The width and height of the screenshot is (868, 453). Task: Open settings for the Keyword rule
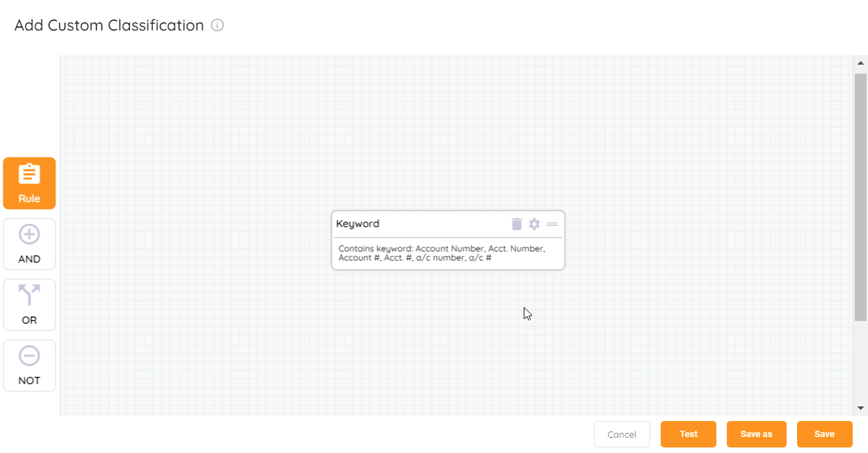point(533,224)
